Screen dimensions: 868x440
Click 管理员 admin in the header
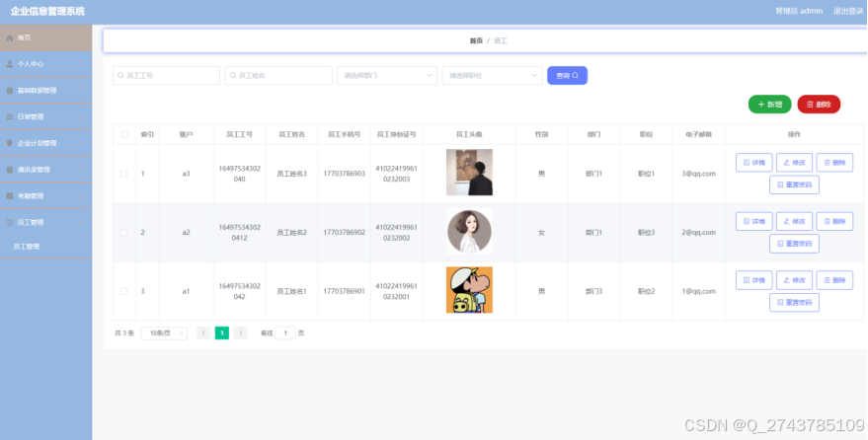(799, 11)
